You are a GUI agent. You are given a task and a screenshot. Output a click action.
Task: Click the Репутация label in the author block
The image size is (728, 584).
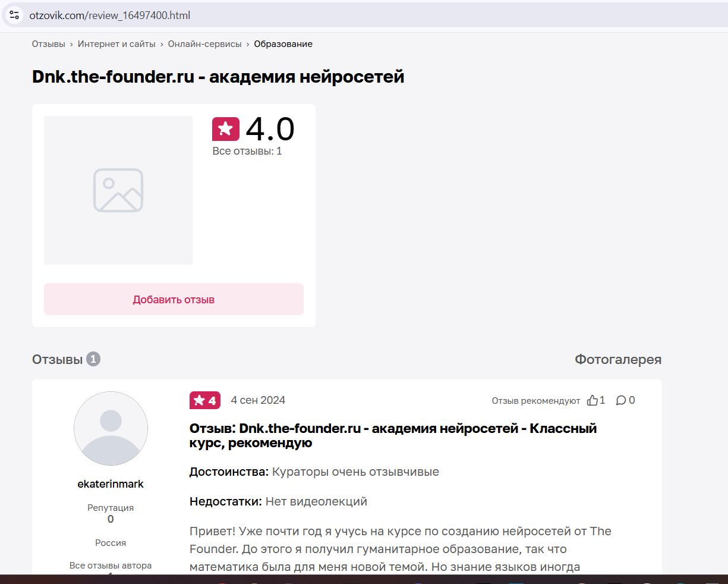pos(111,508)
